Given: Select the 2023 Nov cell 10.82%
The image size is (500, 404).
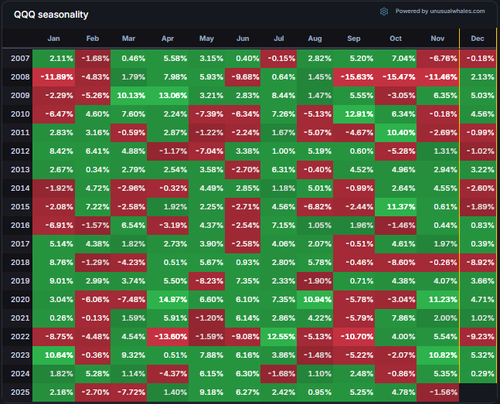Looking at the screenshot, I should click(x=438, y=355).
